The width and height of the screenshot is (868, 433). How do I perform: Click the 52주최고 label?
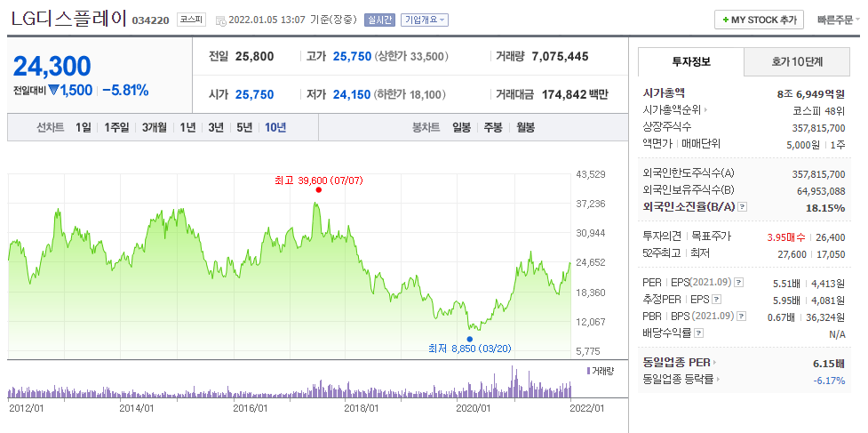(662, 253)
